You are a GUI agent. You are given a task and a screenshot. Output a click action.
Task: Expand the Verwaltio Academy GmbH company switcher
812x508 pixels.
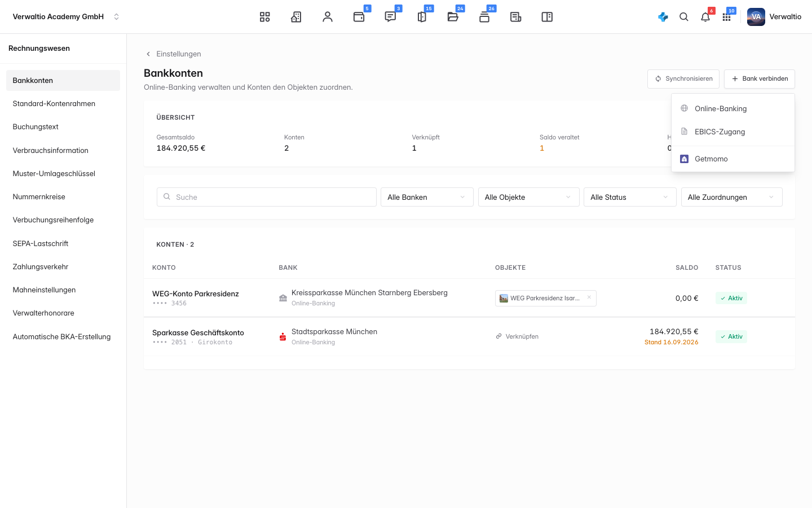67,17
